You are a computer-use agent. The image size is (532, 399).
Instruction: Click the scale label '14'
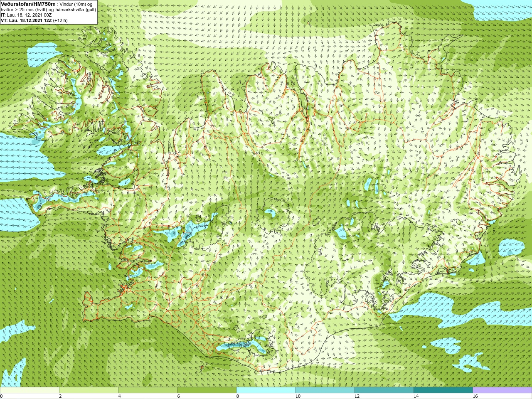(416, 396)
